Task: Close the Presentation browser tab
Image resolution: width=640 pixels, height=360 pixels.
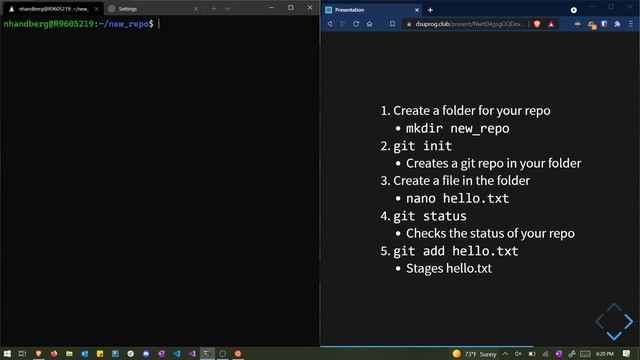Action: click(x=417, y=10)
